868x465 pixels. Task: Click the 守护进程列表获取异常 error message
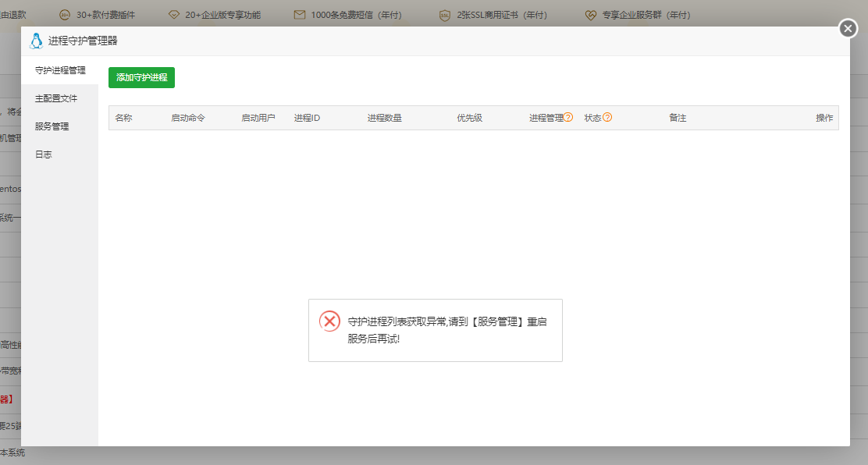point(447,330)
